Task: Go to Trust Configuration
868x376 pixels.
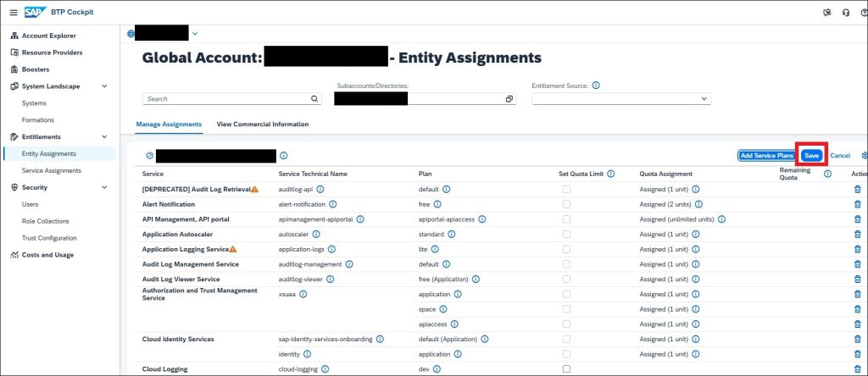Action: tap(49, 238)
